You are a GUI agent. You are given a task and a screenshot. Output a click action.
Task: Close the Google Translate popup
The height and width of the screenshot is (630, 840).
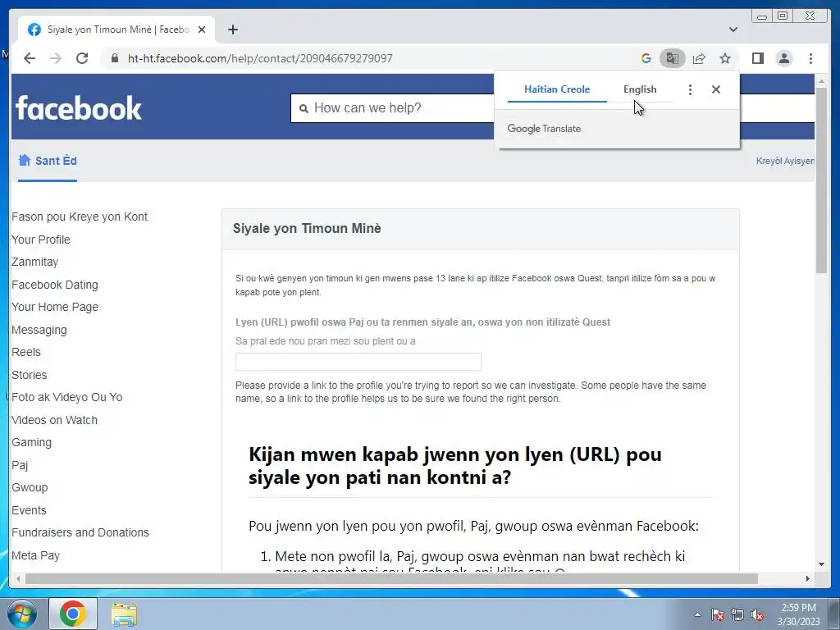click(x=715, y=89)
